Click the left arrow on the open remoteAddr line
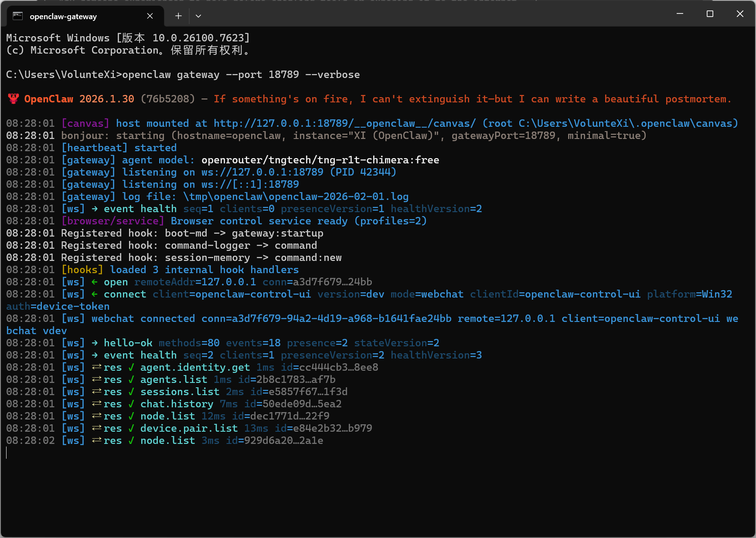 [95, 282]
